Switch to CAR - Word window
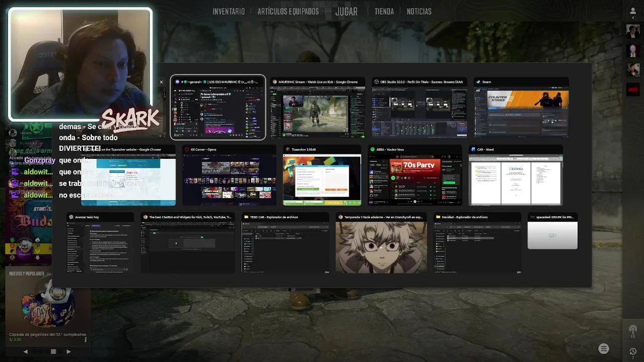Screen dimensions: 644x362 [x=516, y=176]
